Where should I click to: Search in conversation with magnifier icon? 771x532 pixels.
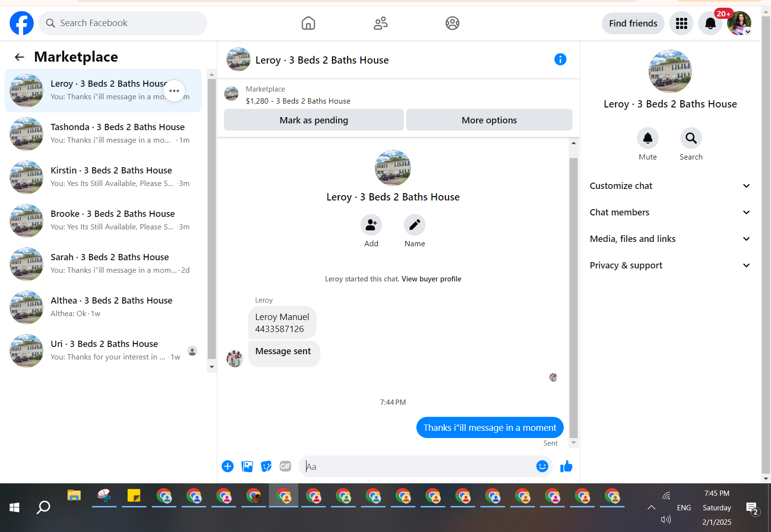click(691, 138)
